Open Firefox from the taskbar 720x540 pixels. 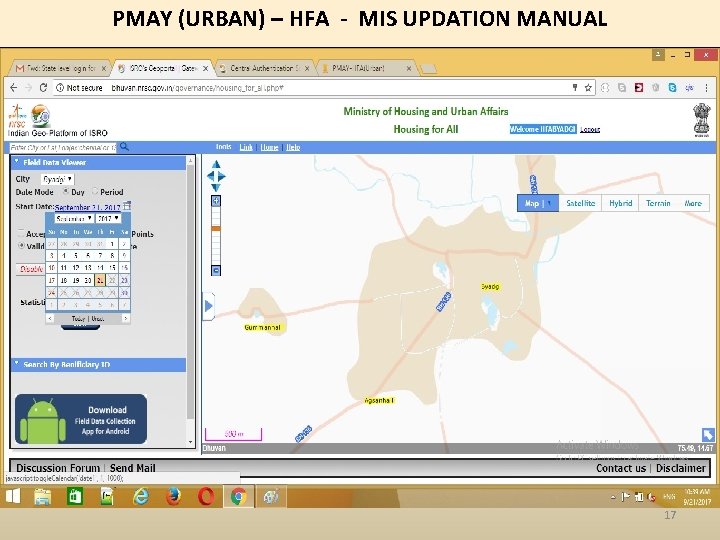pos(173,497)
